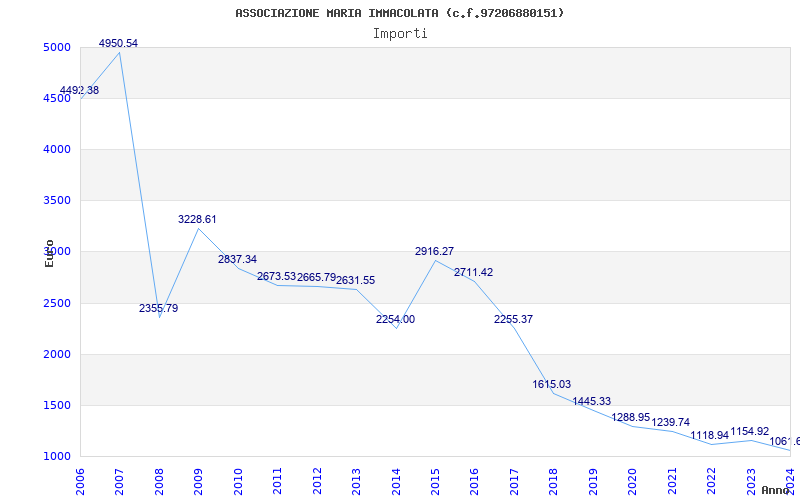Click x-axis year label 2023
The height and width of the screenshot is (500, 800).
(x=751, y=481)
